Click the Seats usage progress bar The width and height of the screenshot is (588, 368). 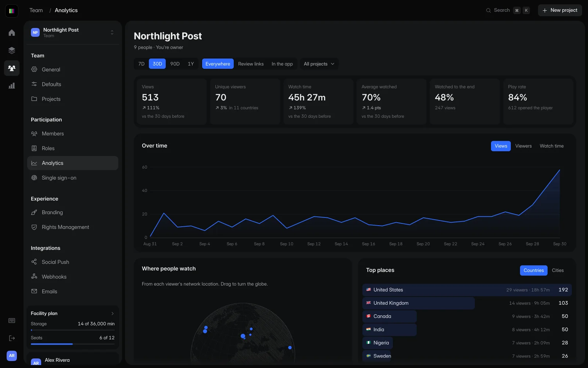pyautogui.click(x=73, y=344)
